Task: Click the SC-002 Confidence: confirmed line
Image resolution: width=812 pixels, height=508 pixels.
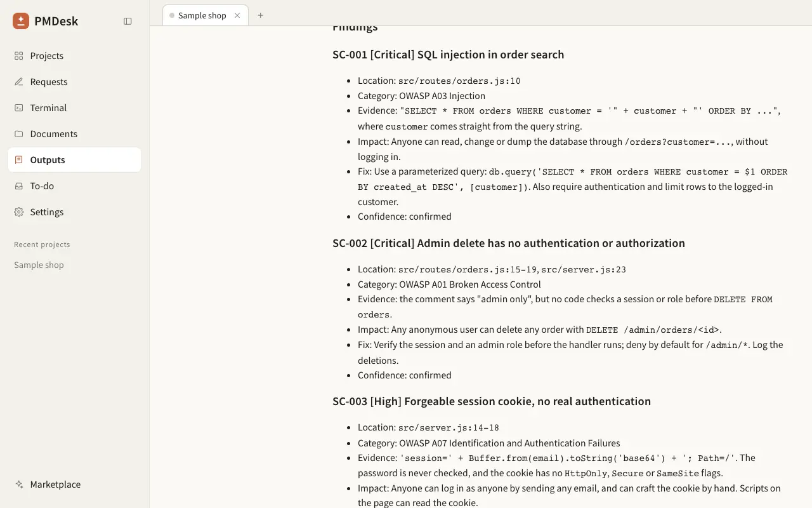Action: click(x=404, y=375)
